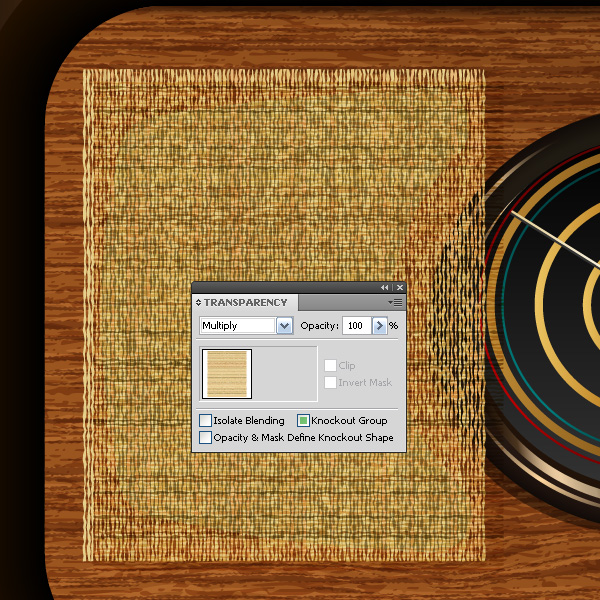Enable Opacity & Mask Define Knockout Shape
Viewport: 600px width, 600px height.
coord(205,437)
